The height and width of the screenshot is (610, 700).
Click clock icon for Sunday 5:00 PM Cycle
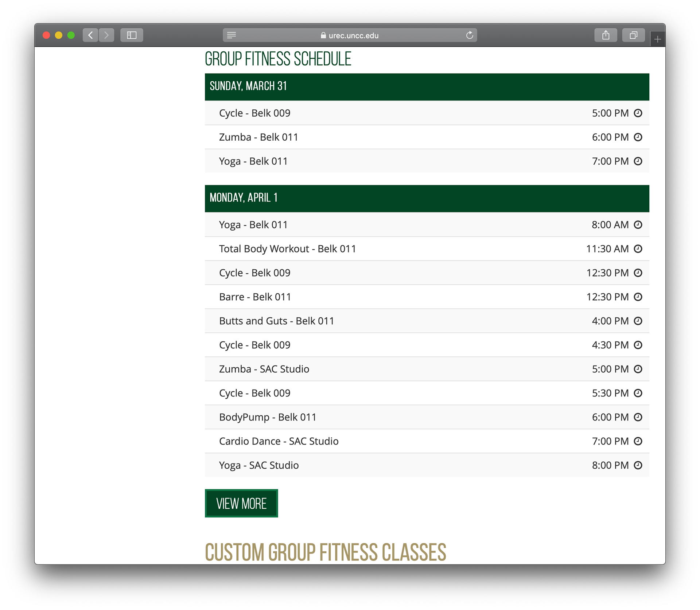click(638, 113)
